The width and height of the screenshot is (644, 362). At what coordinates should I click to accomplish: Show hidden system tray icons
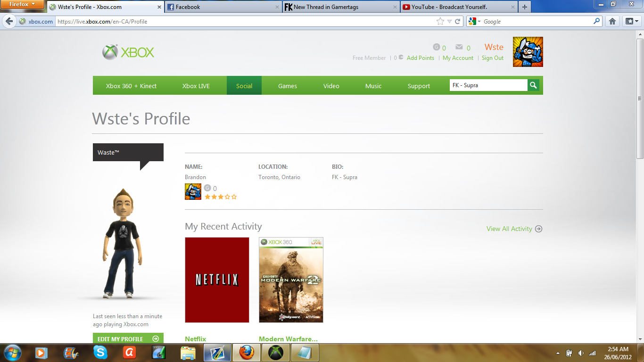coord(558,353)
